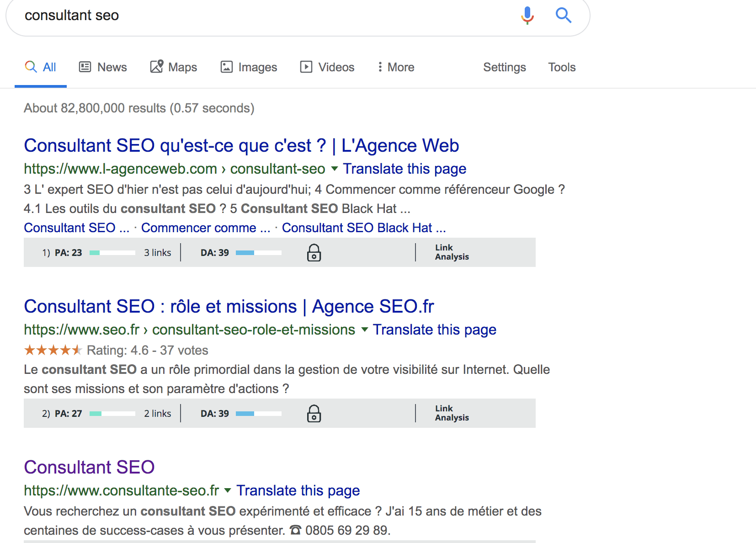Open dropdown arrow next to seo.fr URL
Viewport: 756px width, 543px height.
[364, 330]
